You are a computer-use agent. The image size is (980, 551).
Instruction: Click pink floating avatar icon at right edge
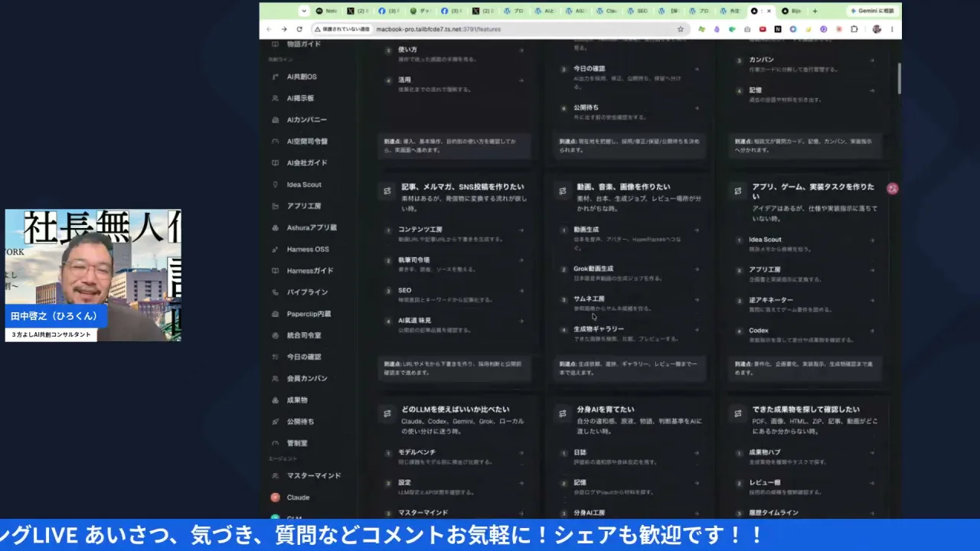click(892, 188)
